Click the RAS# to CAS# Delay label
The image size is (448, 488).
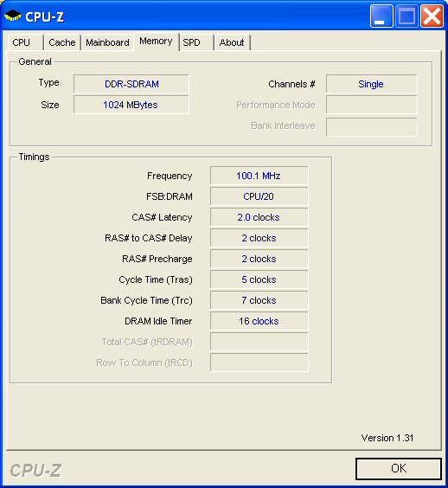[149, 239]
